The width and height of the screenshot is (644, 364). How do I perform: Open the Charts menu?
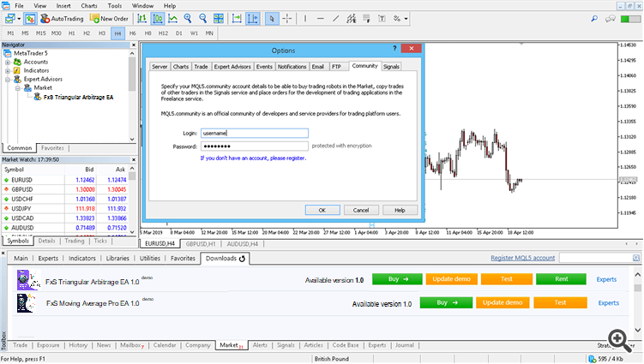coord(89,6)
